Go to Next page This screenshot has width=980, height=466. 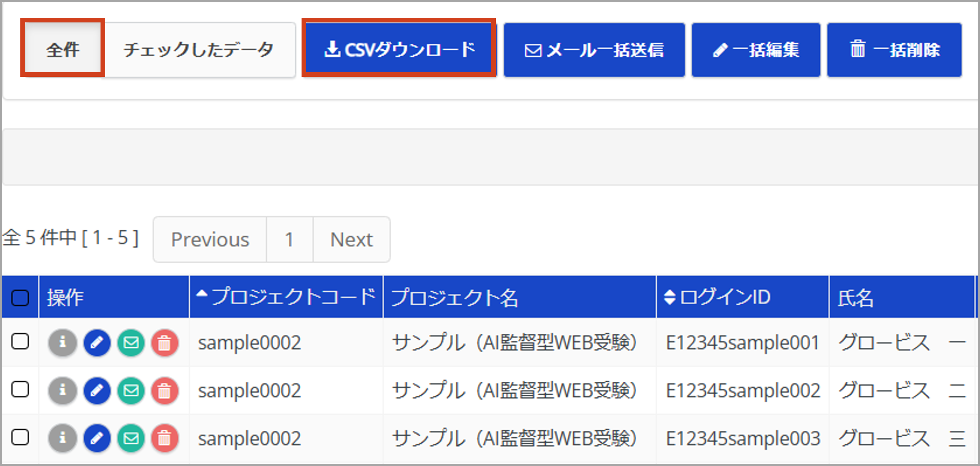pos(351,240)
